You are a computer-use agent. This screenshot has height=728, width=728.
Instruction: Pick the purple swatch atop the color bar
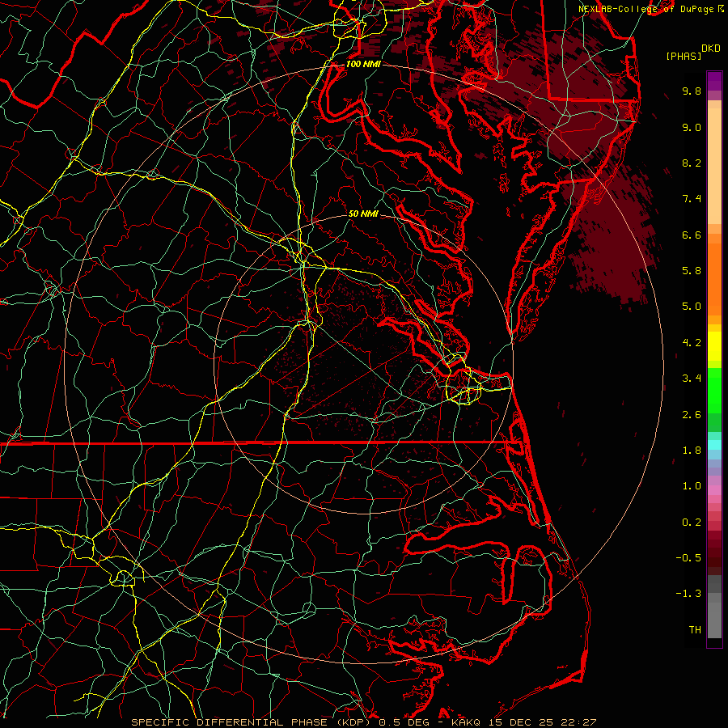point(714,81)
